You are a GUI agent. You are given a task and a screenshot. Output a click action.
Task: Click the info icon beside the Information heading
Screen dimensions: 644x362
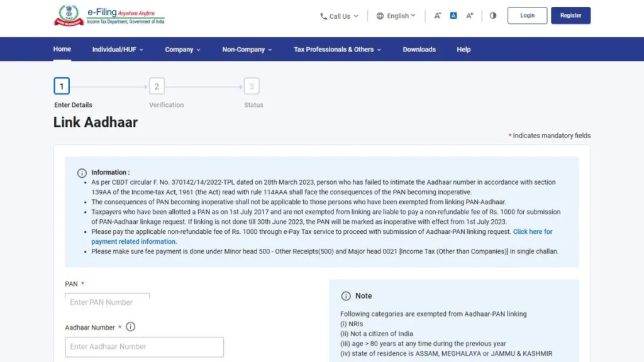click(x=82, y=173)
